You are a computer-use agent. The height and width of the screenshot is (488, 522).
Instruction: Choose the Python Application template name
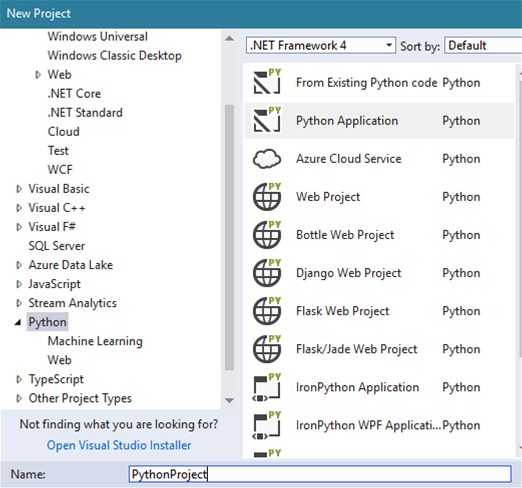coord(347,121)
